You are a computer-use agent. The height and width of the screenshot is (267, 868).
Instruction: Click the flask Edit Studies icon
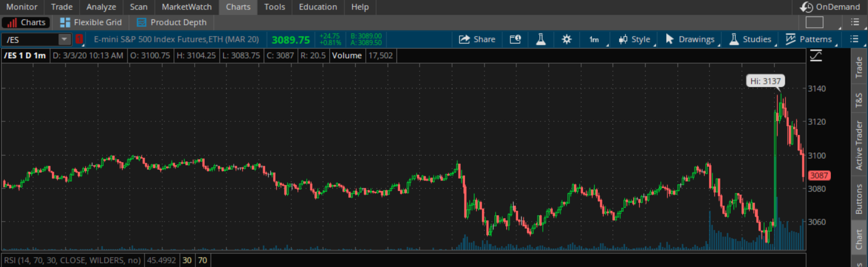tap(540, 39)
